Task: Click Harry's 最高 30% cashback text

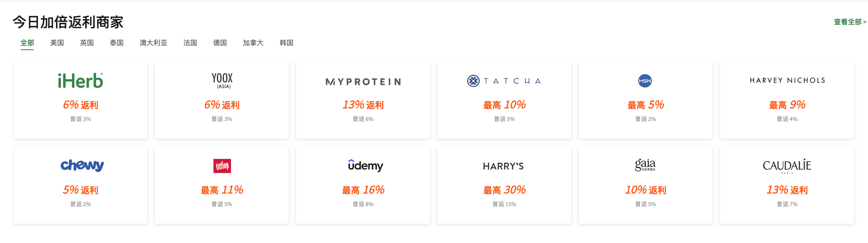Action: pos(504,190)
